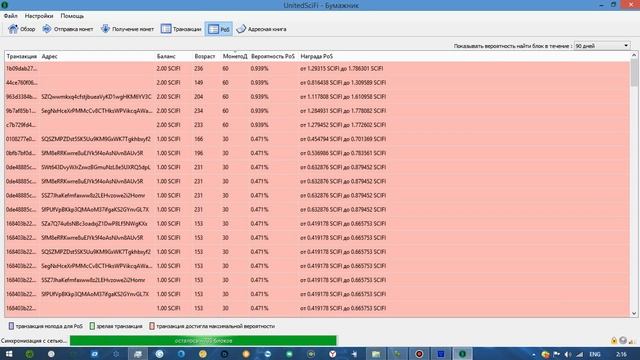640x360 pixels.
Task: Switch to the Транзакции view
Action: [181, 29]
